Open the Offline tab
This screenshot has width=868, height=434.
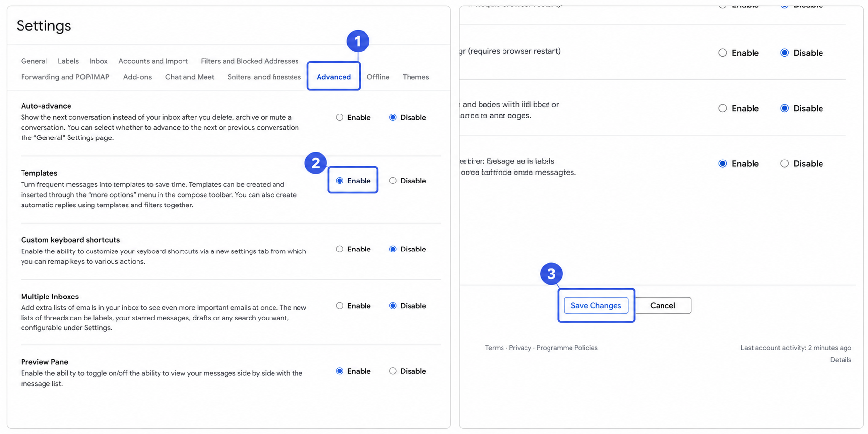tap(378, 77)
